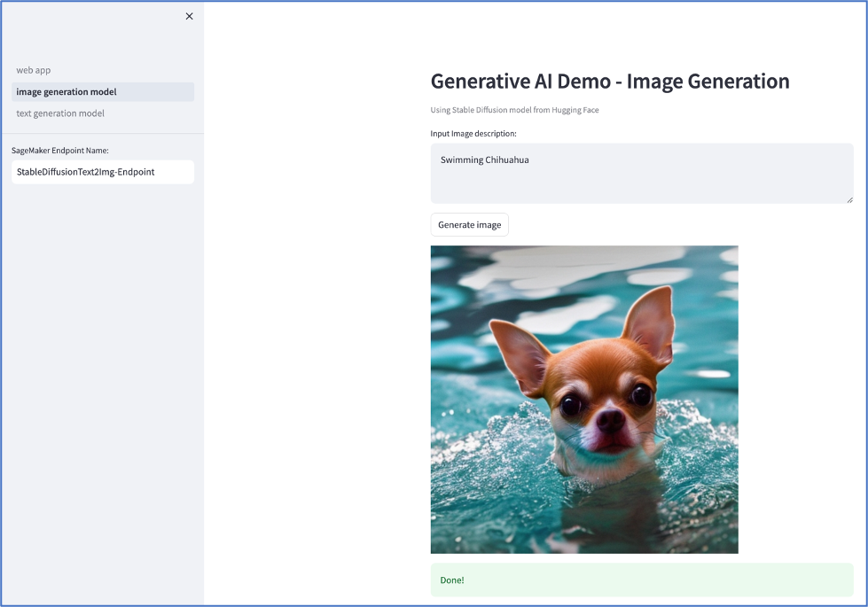Click the Input Image description text area

pyautogui.click(x=642, y=173)
